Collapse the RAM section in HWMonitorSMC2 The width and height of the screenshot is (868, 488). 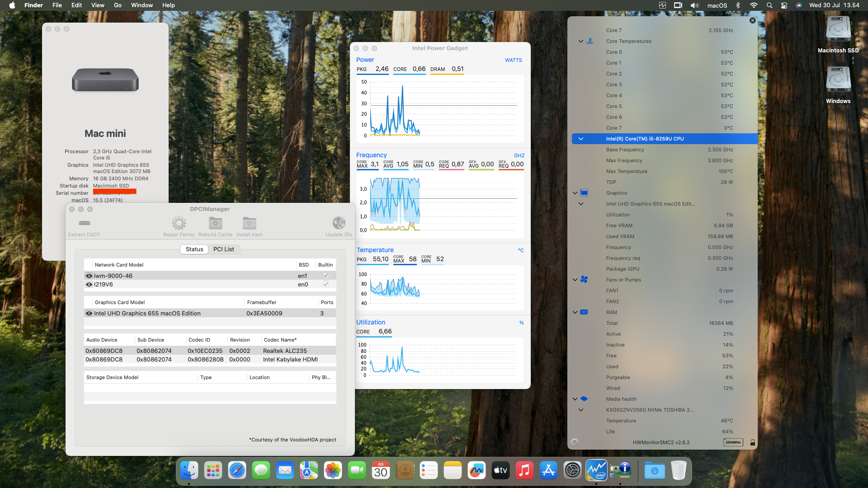575,312
